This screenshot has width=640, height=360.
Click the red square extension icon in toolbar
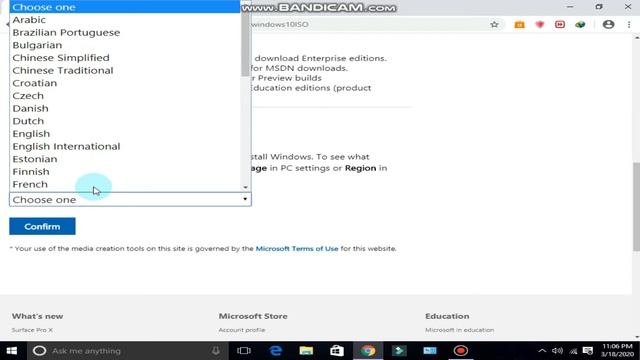[x=560, y=24]
